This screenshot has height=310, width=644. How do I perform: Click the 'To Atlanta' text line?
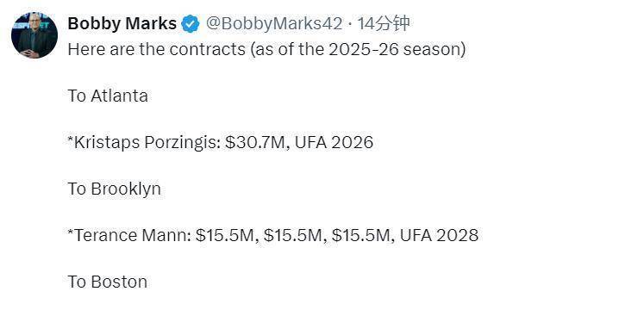point(108,96)
